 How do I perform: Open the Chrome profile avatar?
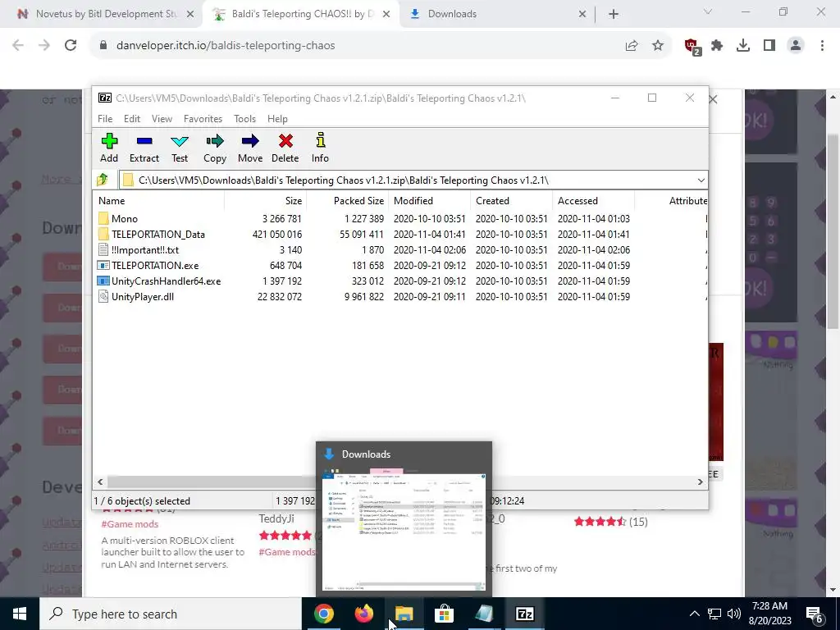796,46
